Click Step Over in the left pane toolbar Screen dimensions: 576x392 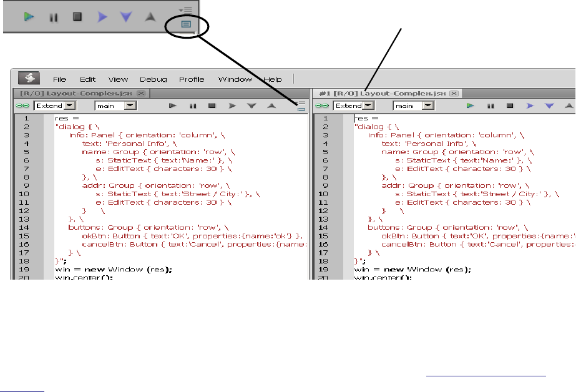point(232,106)
